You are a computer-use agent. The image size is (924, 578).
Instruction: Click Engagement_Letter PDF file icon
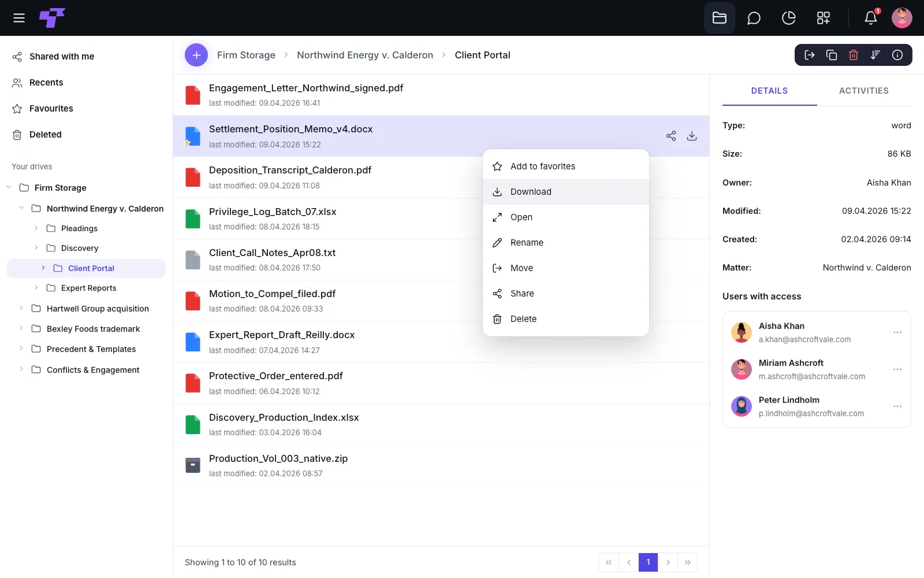tap(193, 95)
